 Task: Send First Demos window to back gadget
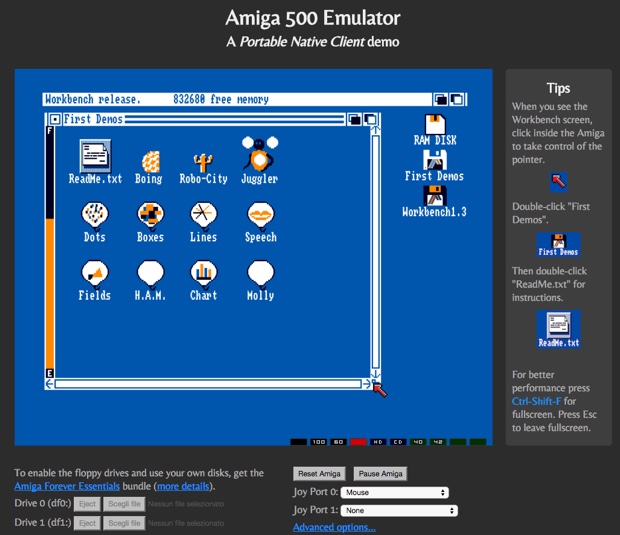(x=355, y=119)
